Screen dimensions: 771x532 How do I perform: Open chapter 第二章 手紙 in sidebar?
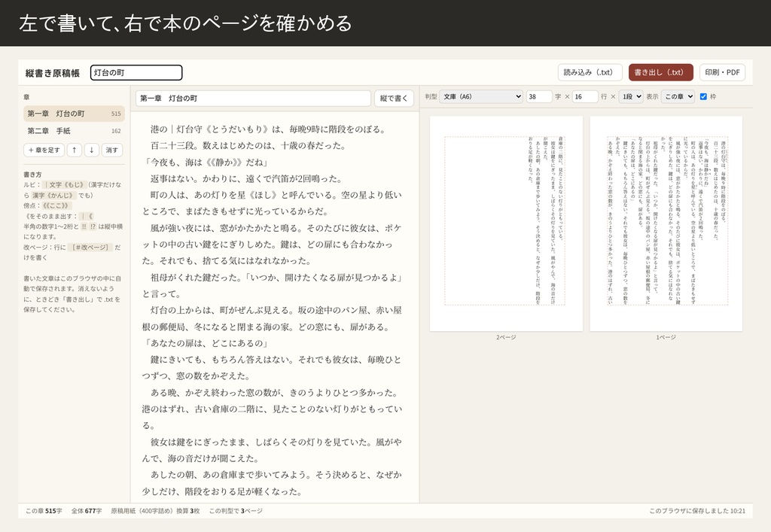[x=75, y=131]
